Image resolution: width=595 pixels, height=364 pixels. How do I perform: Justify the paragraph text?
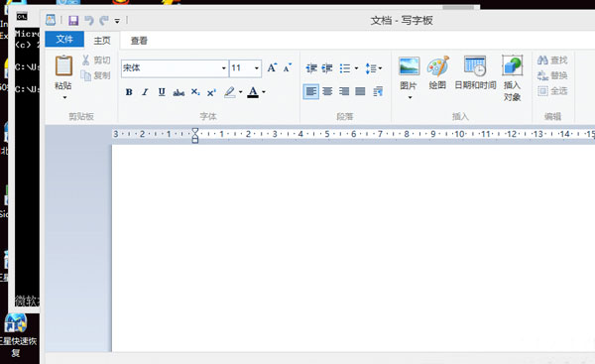[360, 91]
